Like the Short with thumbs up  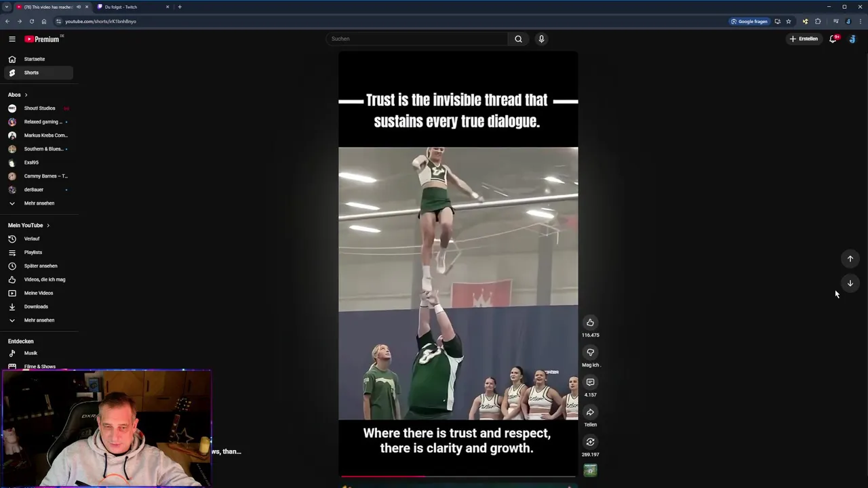point(590,323)
